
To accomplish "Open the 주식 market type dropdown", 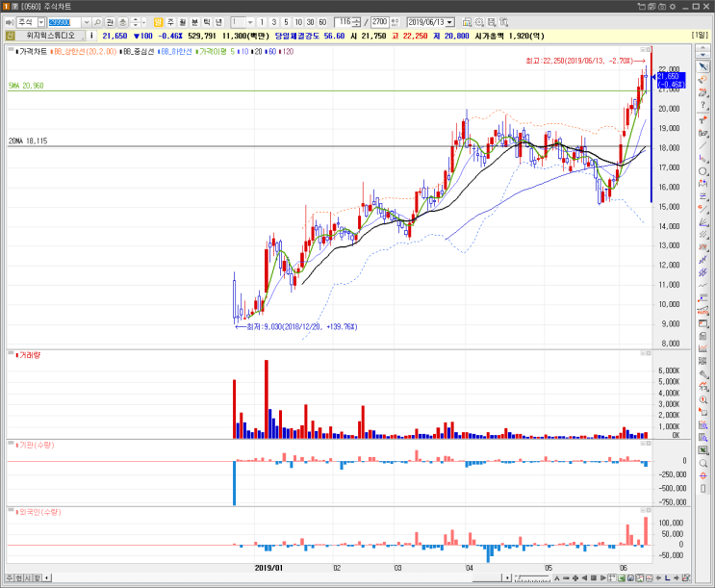I will click(x=41, y=22).
